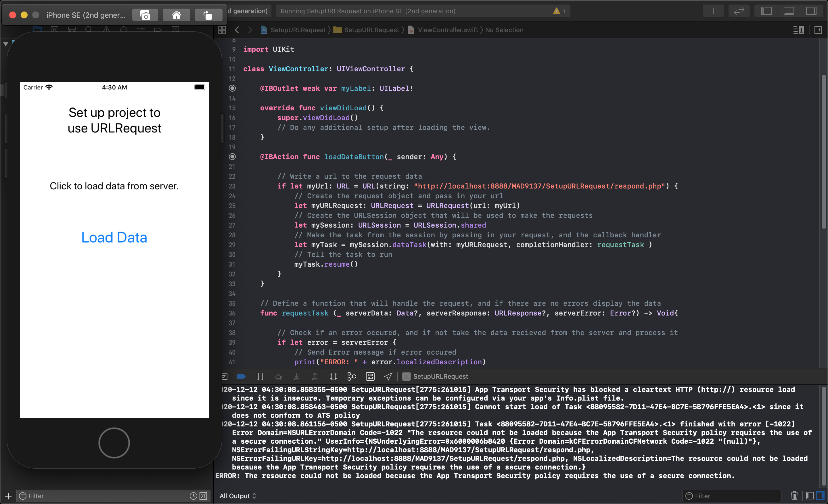Click the console Filter field
This screenshot has width=828, height=504.
[732, 496]
